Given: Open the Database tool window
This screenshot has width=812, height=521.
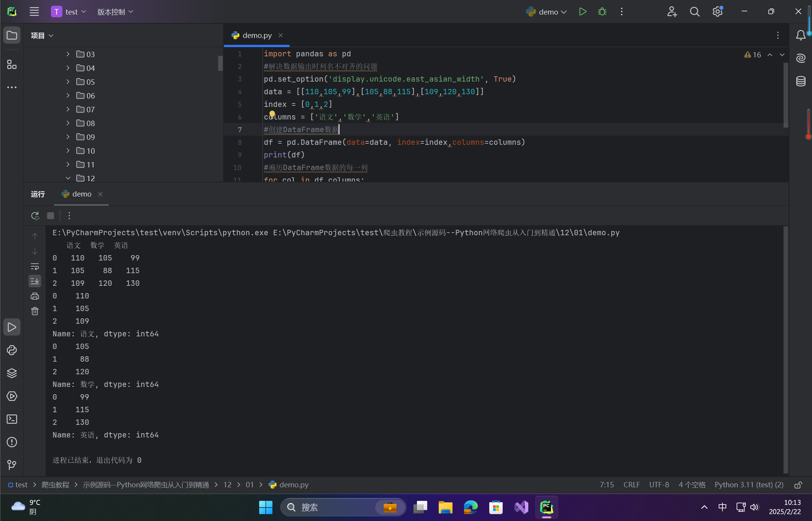Looking at the screenshot, I should [x=801, y=81].
